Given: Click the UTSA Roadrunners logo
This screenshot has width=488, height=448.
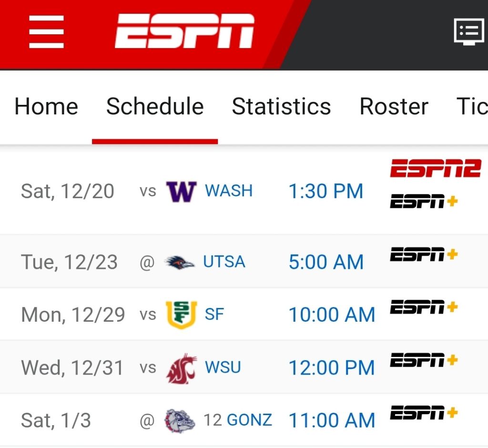Looking at the screenshot, I should [x=180, y=262].
